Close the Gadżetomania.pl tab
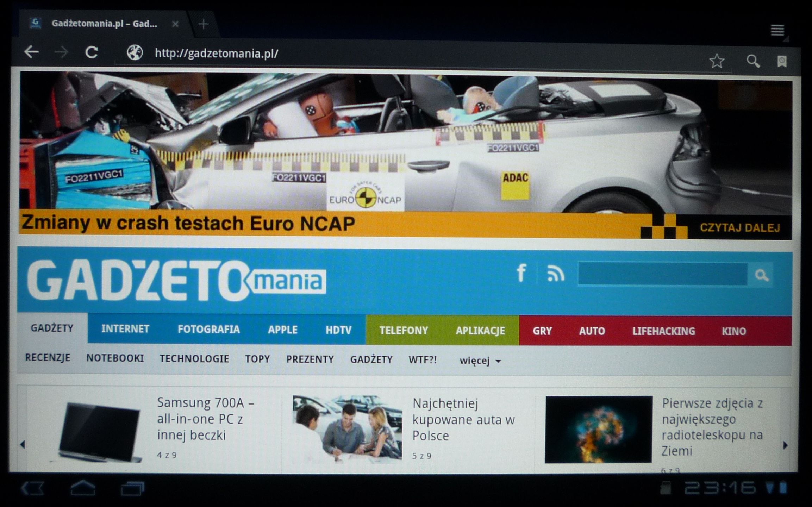The width and height of the screenshot is (812, 507). click(175, 24)
